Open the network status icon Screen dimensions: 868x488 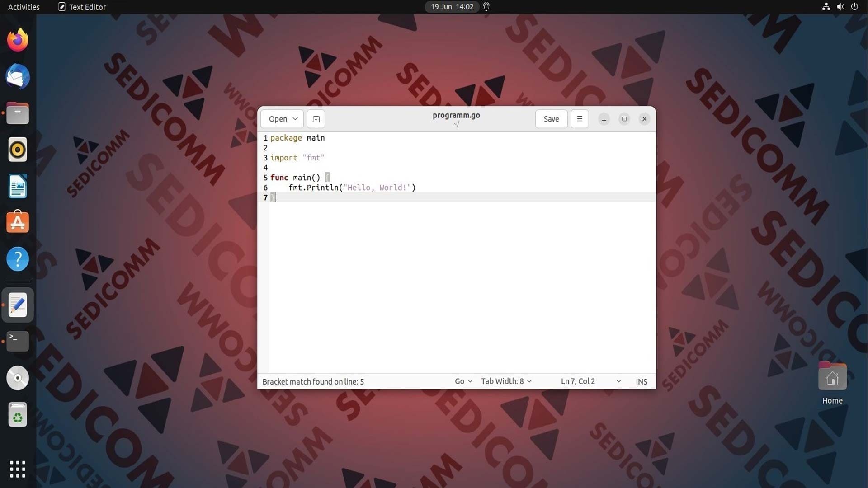[x=826, y=7]
